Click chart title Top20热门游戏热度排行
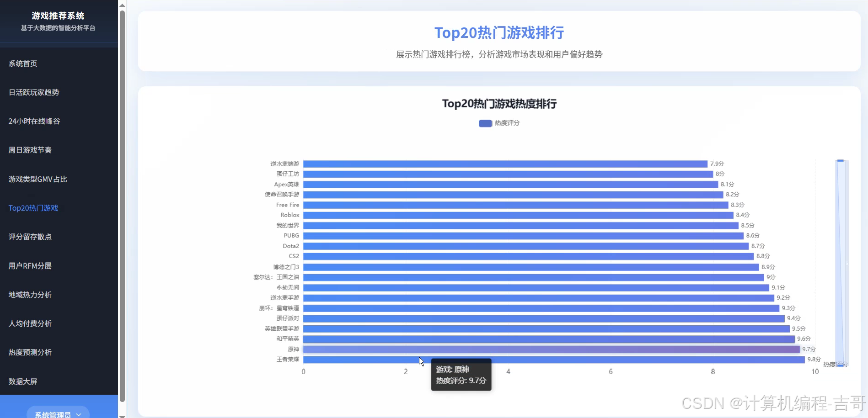Image resolution: width=868 pixels, height=418 pixels. pyautogui.click(x=499, y=104)
